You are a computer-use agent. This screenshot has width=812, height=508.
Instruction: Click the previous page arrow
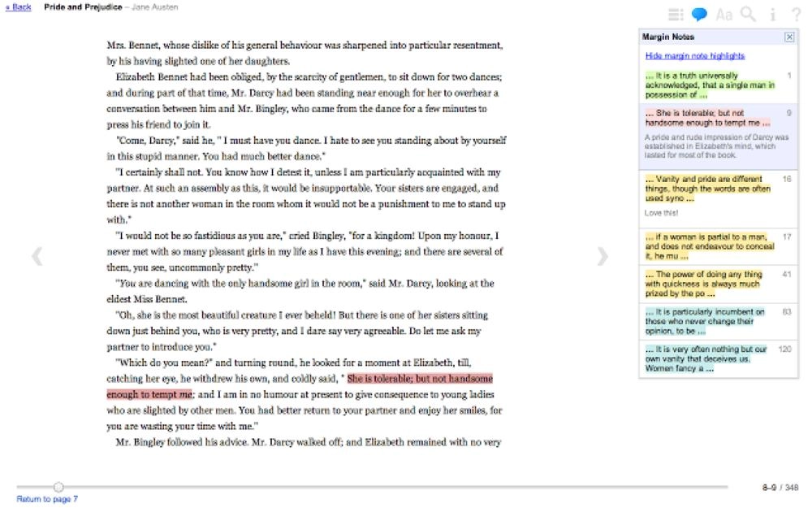coord(36,256)
